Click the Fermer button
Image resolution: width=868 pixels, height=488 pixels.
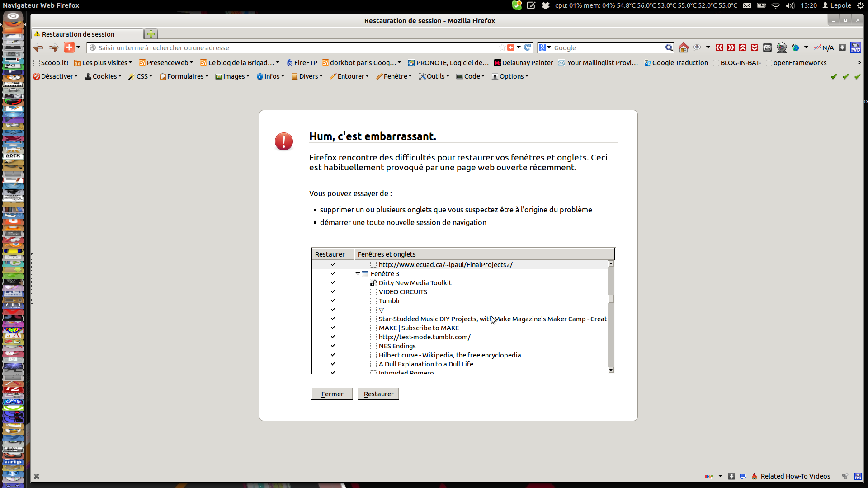tap(332, 394)
